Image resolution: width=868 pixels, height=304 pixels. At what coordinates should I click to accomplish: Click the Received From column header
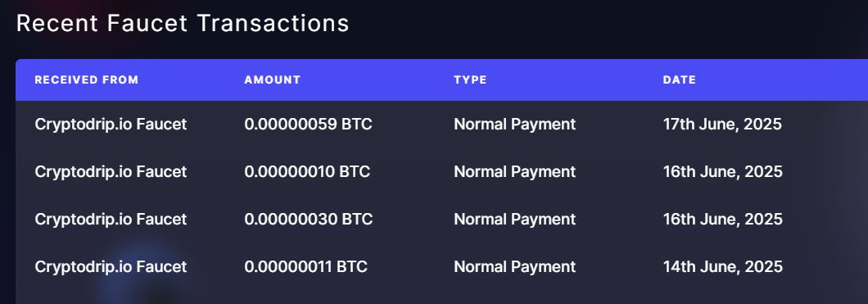86,79
